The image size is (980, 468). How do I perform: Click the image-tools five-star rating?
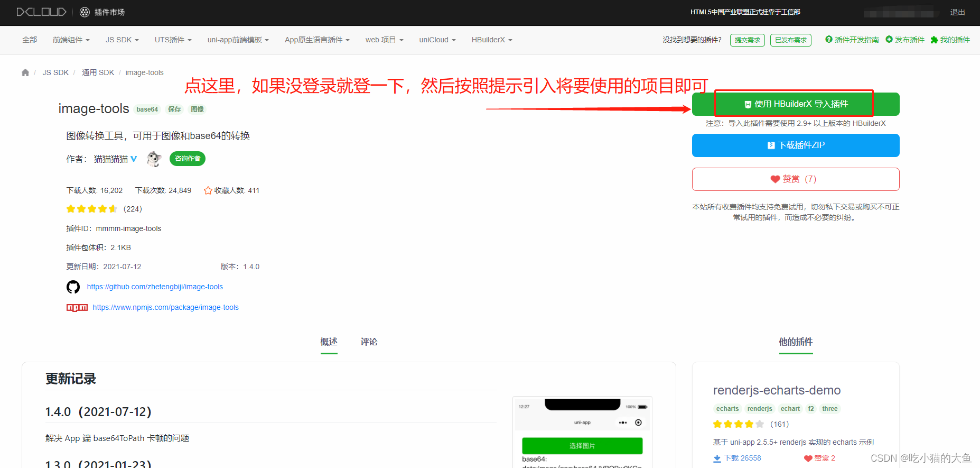[x=92, y=209]
